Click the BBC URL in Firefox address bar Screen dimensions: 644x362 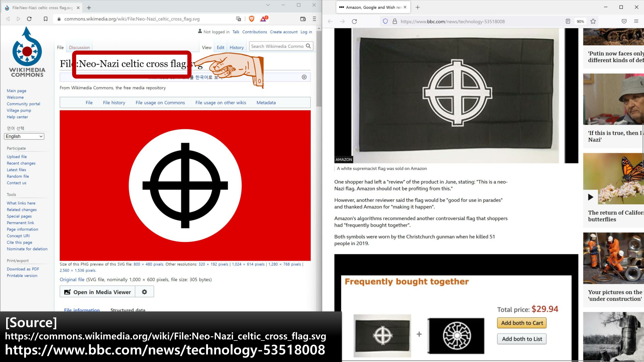(453, 22)
